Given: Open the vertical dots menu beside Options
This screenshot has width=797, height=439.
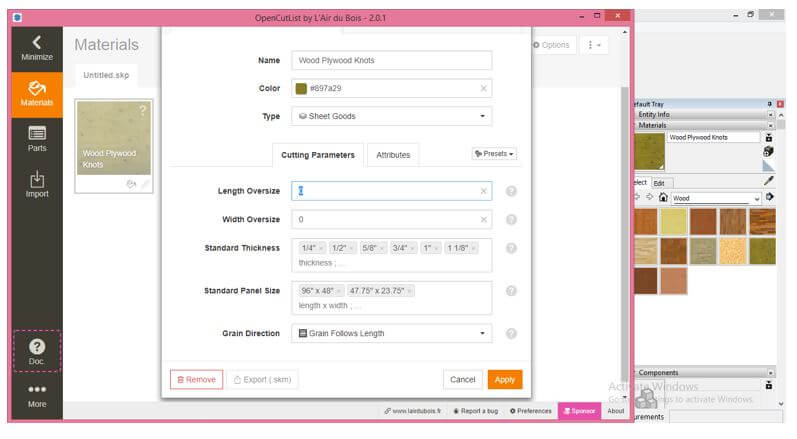Looking at the screenshot, I should click(x=594, y=45).
